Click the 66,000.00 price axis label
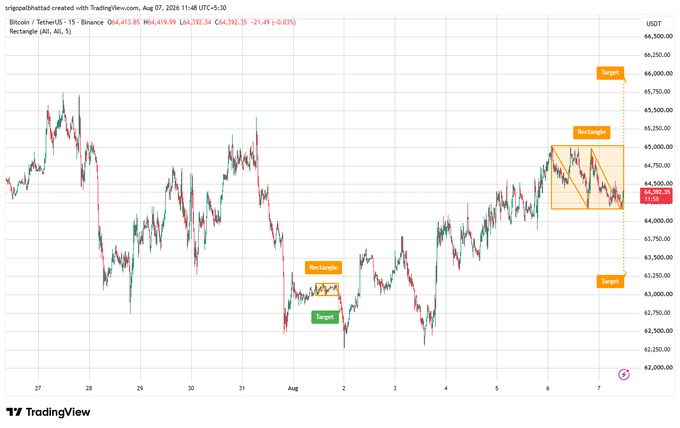The height and width of the screenshot is (428, 680). (658, 74)
